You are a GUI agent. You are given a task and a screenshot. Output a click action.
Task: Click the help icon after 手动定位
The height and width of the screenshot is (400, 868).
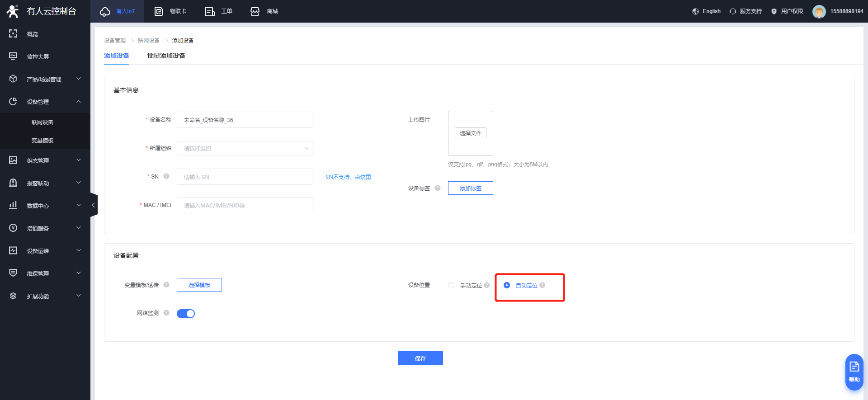[487, 285]
